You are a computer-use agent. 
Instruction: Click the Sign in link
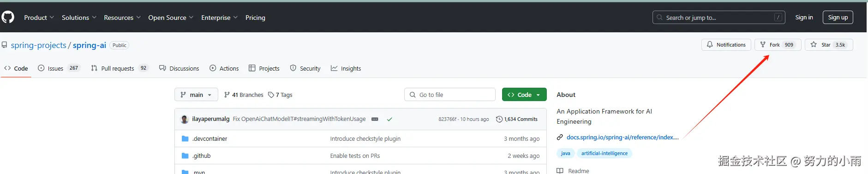[804, 18]
